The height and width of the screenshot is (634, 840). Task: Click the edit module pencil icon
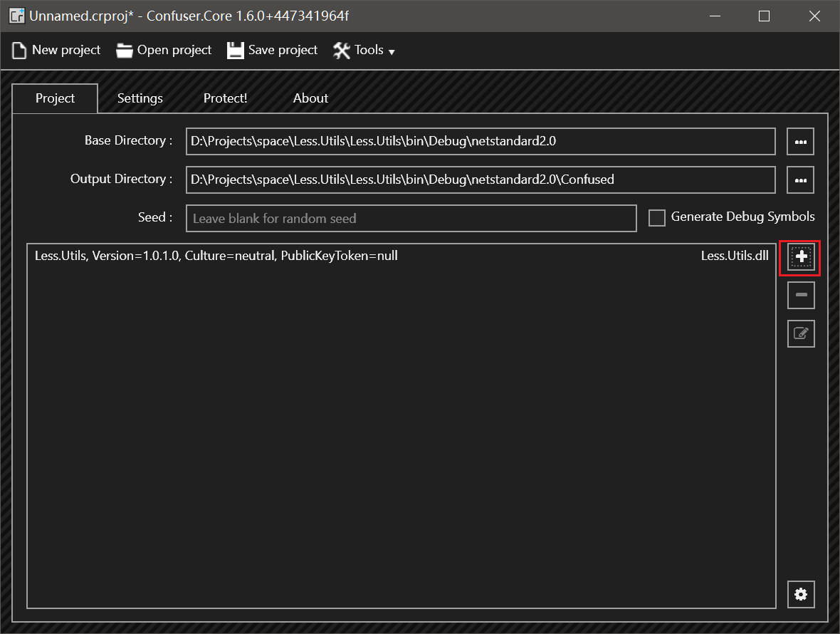801,334
